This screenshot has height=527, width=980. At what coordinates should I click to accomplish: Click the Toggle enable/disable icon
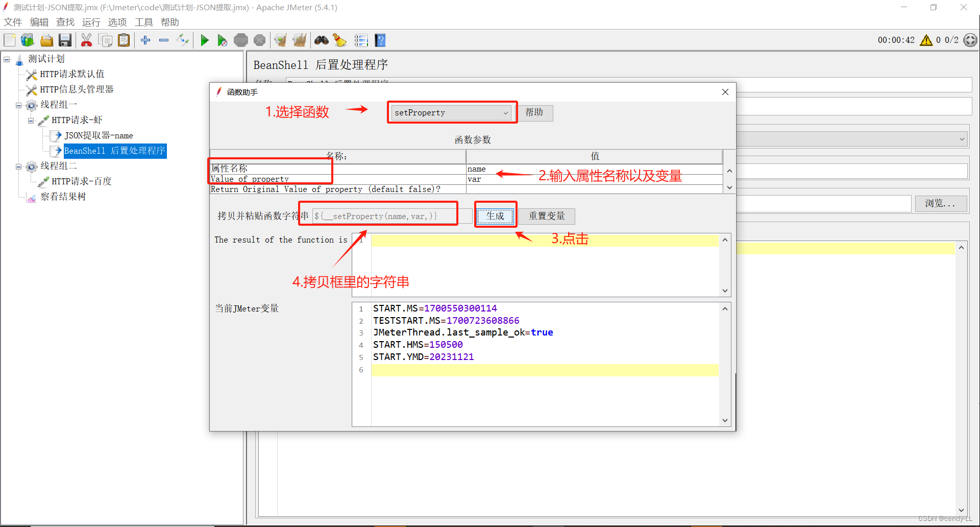(x=182, y=40)
